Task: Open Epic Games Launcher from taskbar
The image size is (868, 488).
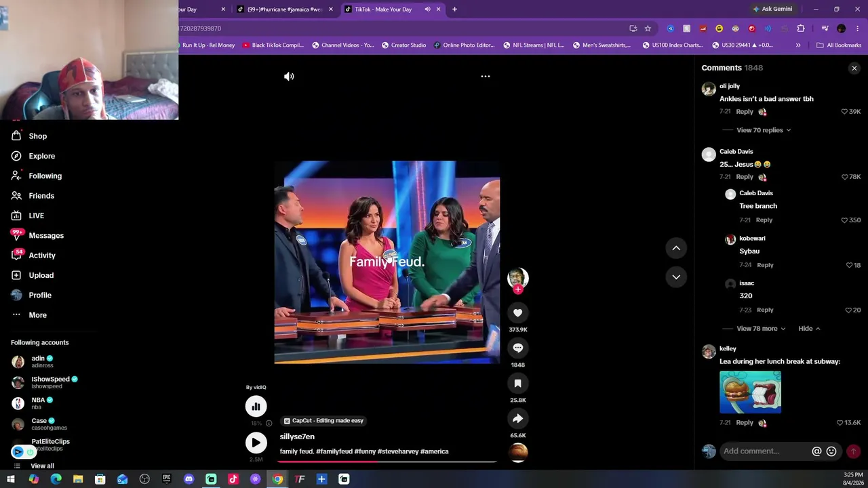Action: pos(167,479)
